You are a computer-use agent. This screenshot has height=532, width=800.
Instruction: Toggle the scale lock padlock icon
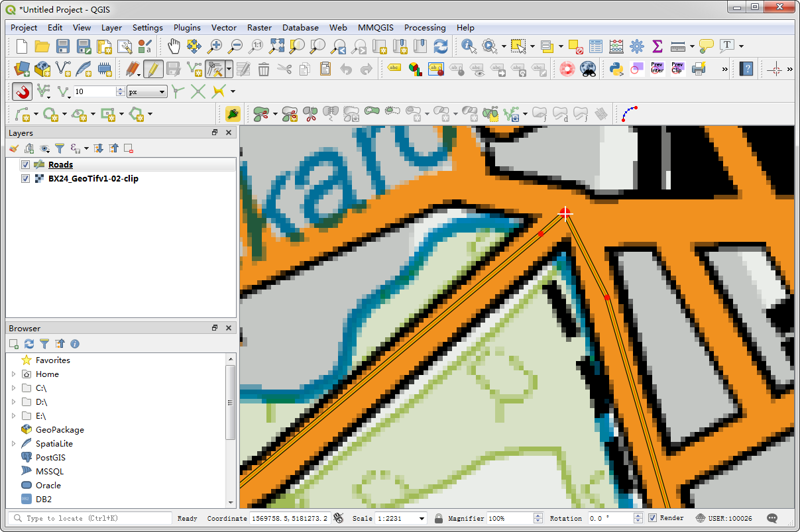pos(438,518)
